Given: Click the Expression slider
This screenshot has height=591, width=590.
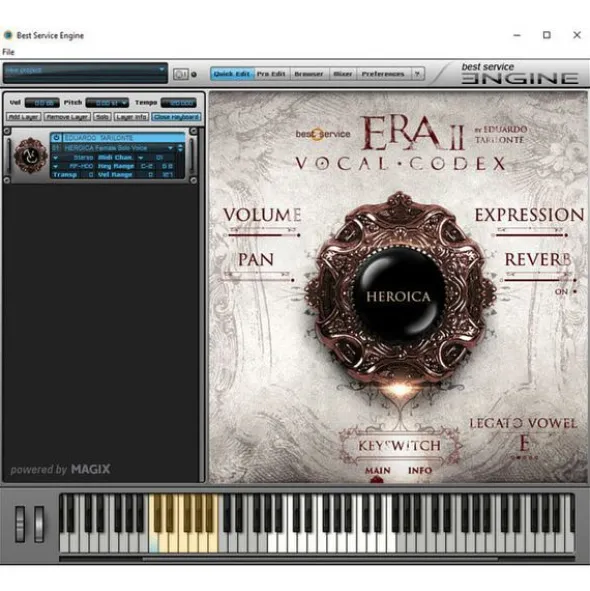Looking at the screenshot, I should click(531, 235).
